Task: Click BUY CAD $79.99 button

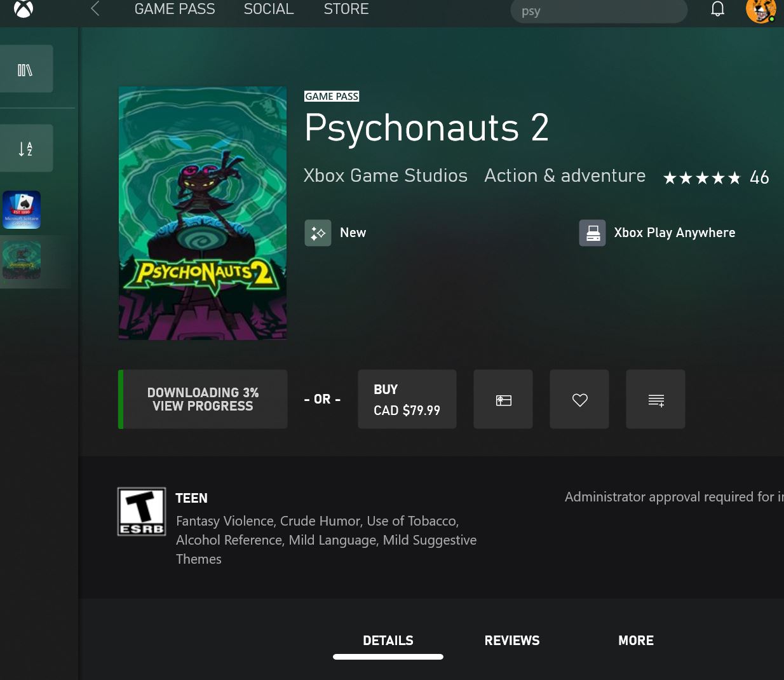Action: (x=407, y=400)
